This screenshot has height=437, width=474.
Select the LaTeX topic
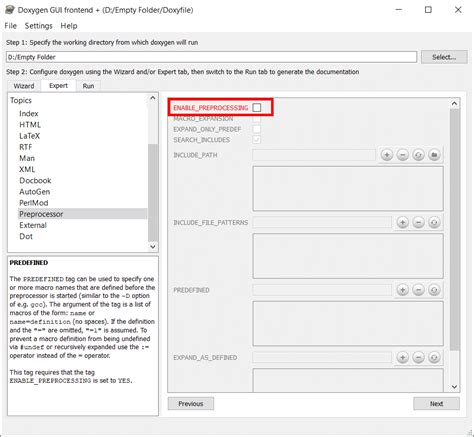click(30, 136)
